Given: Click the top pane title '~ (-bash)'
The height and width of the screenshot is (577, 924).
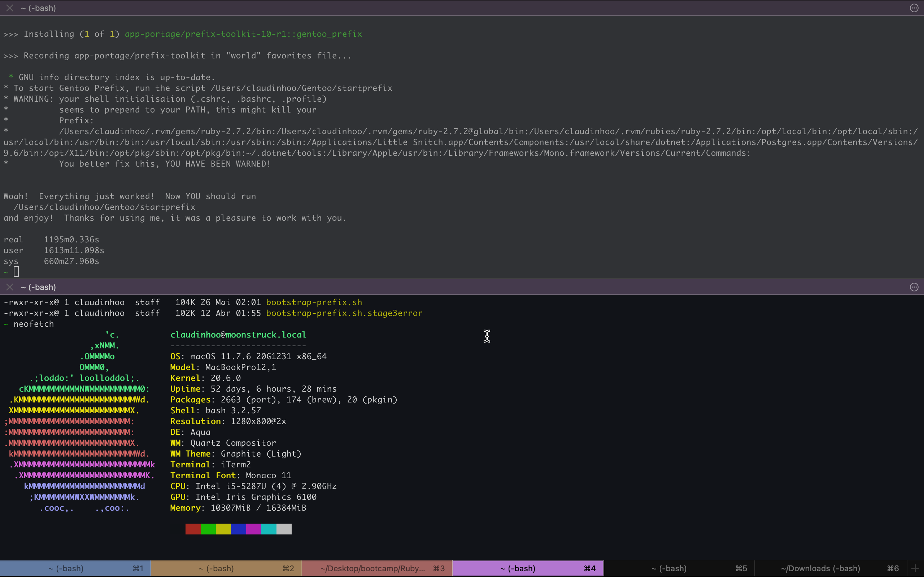Looking at the screenshot, I should [38, 8].
